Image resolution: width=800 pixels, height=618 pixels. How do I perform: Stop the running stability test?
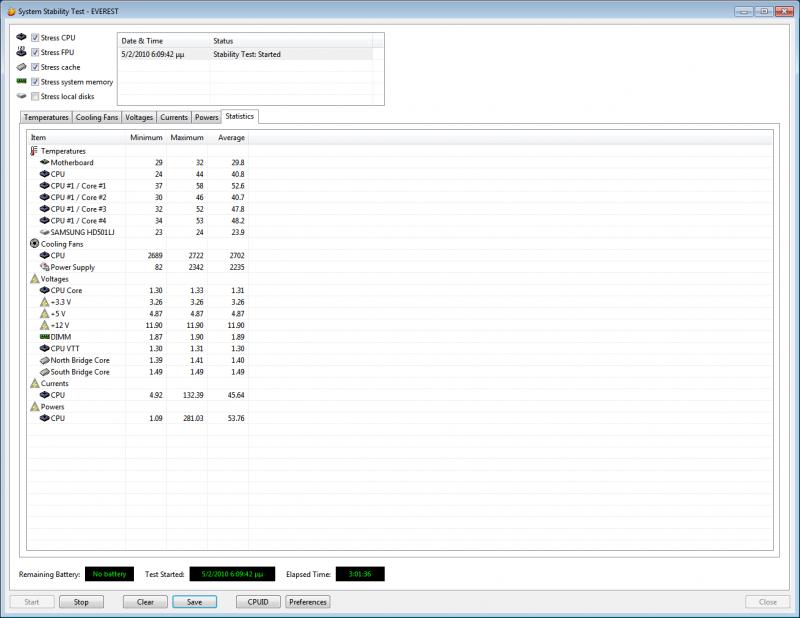[x=81, y=602]
